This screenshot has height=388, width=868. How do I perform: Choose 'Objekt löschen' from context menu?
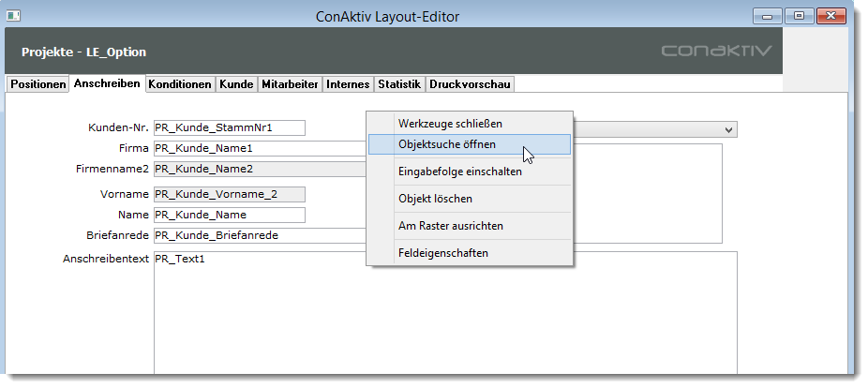(x=435, y=199)
